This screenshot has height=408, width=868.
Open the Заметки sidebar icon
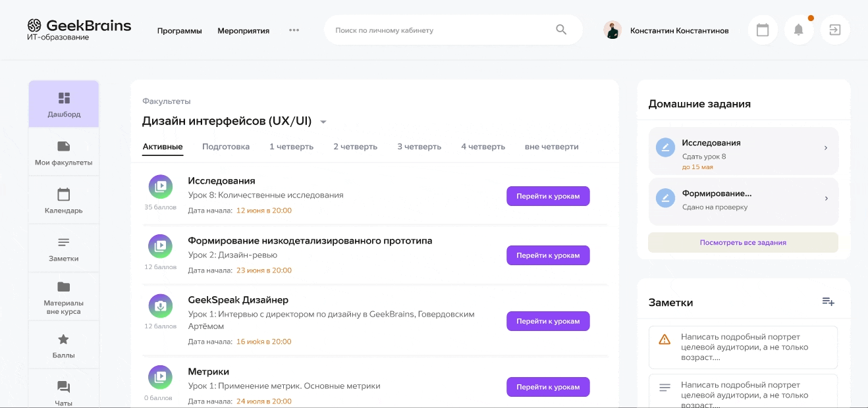pyautogui.click(x=63, y=247)
